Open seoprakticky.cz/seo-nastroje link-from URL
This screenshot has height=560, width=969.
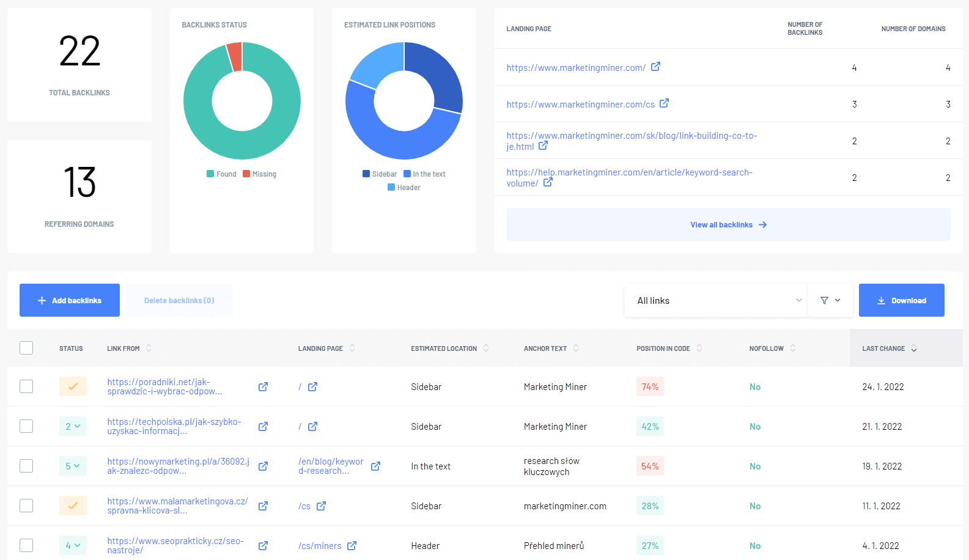175,545
